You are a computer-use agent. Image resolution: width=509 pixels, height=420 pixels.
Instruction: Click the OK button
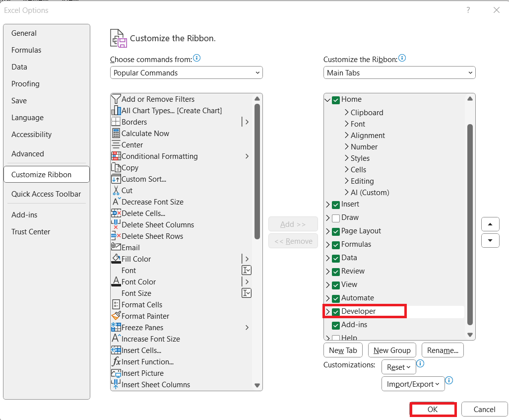coord(433,409)
